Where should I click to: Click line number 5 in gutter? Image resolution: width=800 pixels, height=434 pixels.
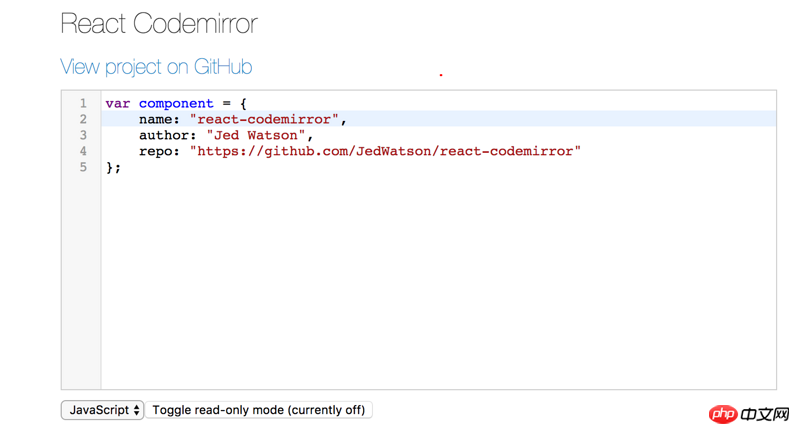coord(83,167)
